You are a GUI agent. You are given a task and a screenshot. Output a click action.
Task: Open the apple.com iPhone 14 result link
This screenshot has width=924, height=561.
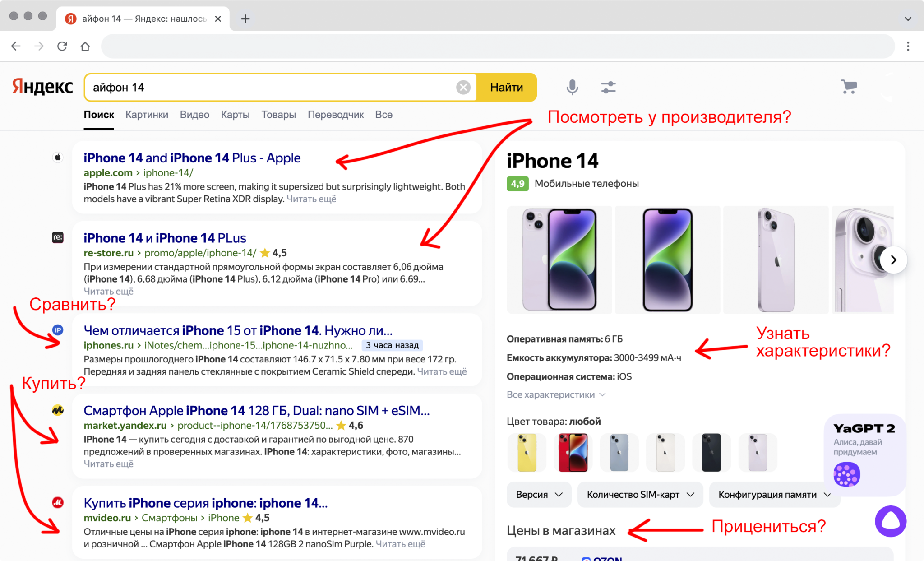tap(192, 158)
